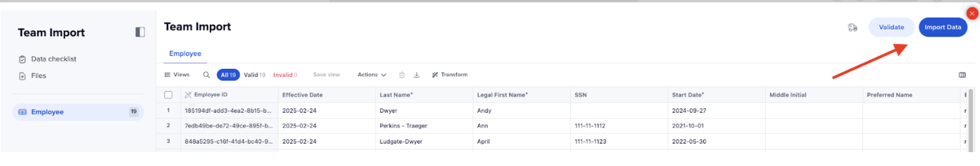Open Files in the sidebar
Screen dimensions: 980x166
point(38,76)
